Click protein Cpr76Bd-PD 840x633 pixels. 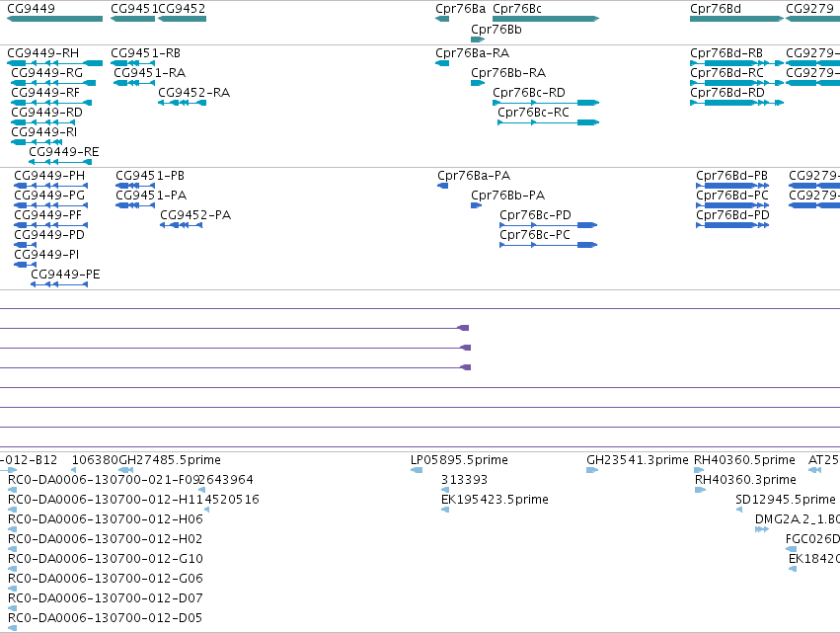(732, 215)
